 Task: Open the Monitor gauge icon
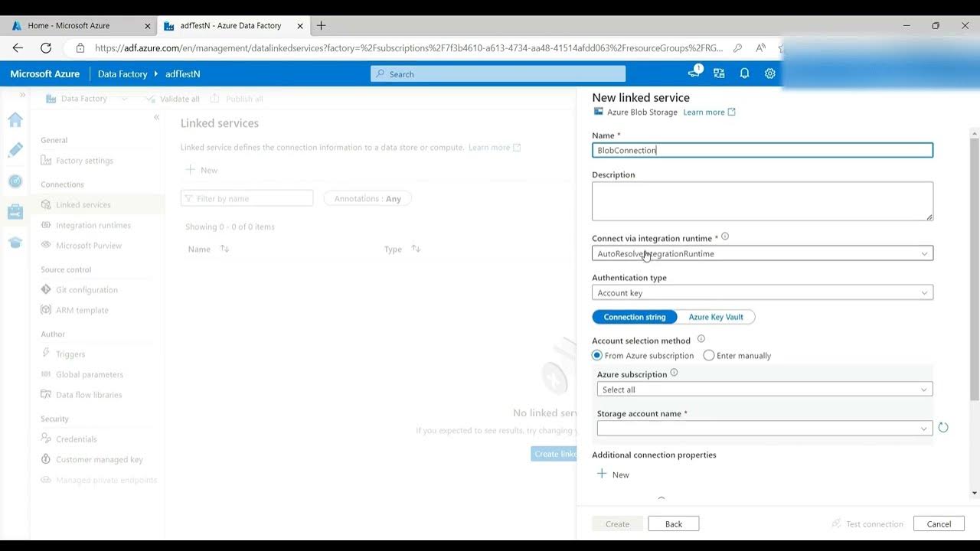[15, 181]
